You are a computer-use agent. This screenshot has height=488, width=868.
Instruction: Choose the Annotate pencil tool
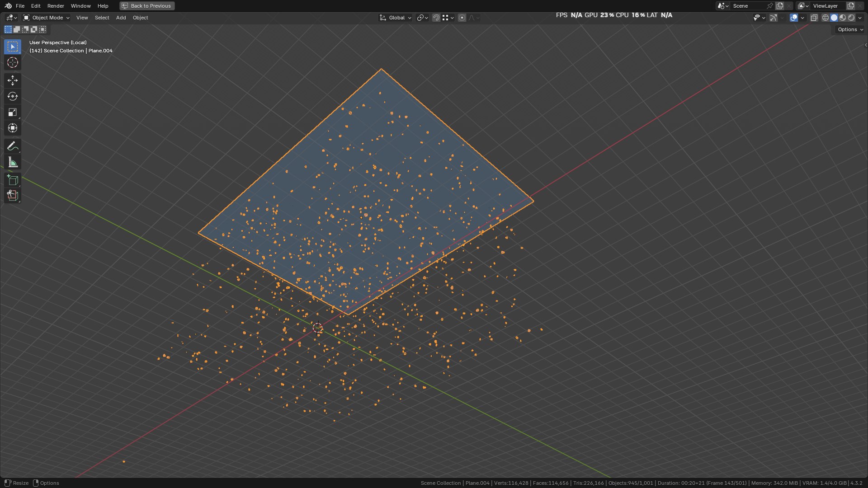coord(13,146)
